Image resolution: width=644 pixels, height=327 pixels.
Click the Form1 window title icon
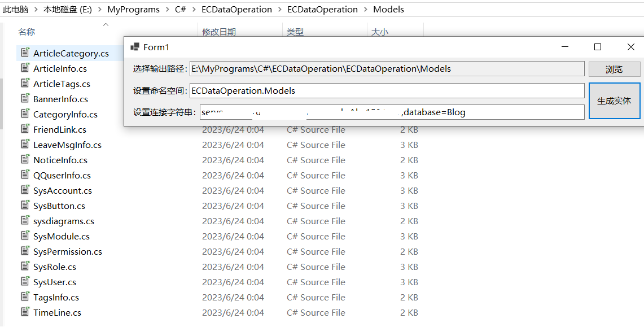coord(135,47)
